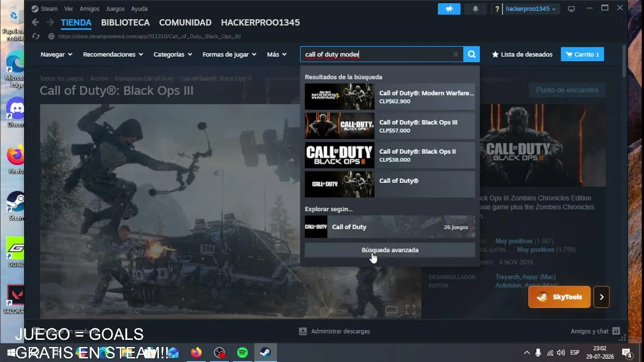Click the forward navigation arrow in Steam
Screen dimensions: 644x362
[x=50, y=23]
